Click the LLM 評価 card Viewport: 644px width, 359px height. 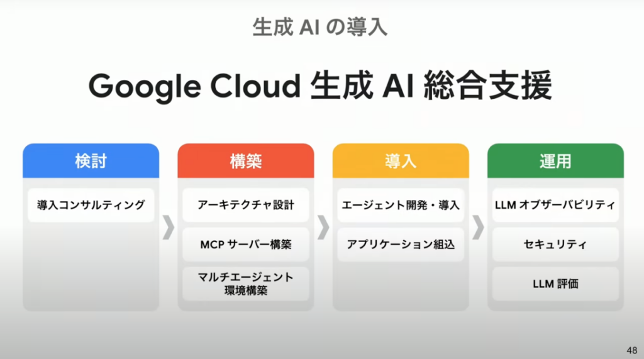pyautogui.click(x=555, y=283)
